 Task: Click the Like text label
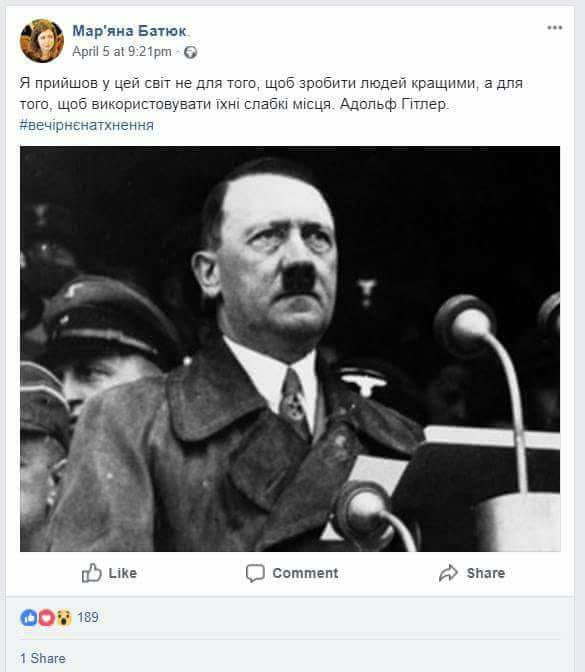(123, 573)
